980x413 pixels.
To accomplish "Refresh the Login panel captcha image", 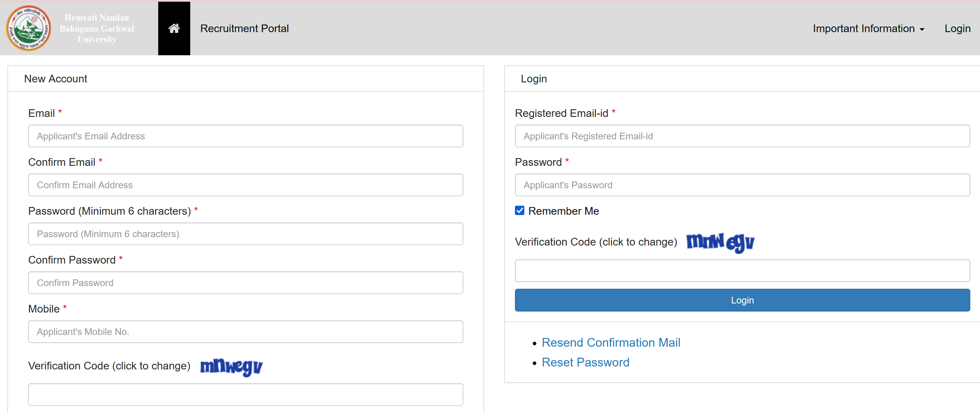I will tap(720, 242).
